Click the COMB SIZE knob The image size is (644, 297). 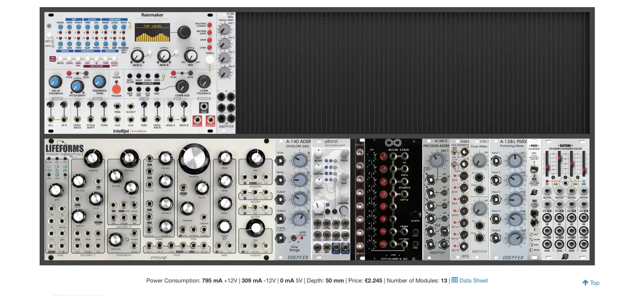pos(182,86)
